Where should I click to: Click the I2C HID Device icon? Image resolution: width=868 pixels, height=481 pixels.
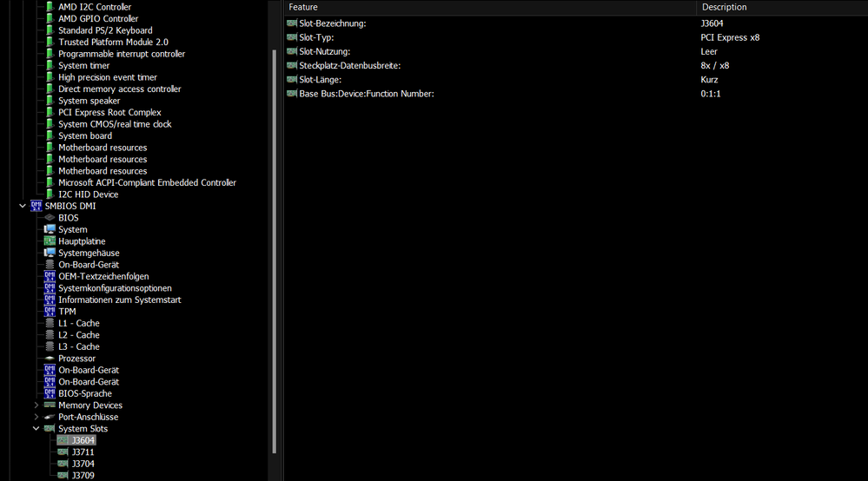(x=50, y=194)
